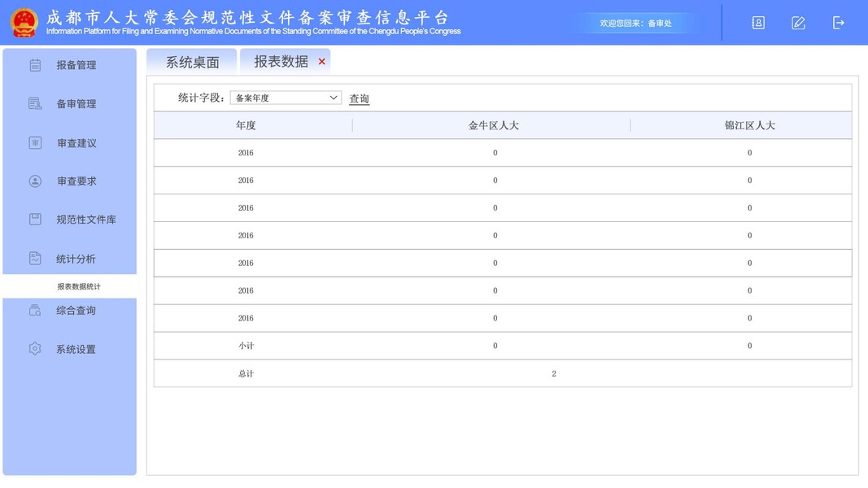Viewport: 868px width, 488px height.
Task: Click the 锦江区人大 column header
Action: click(x=750, y=125)
